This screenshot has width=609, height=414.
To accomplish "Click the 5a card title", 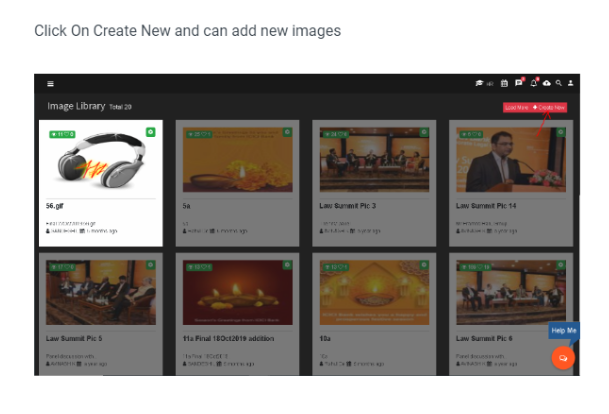I will click(x=186, y=206).
